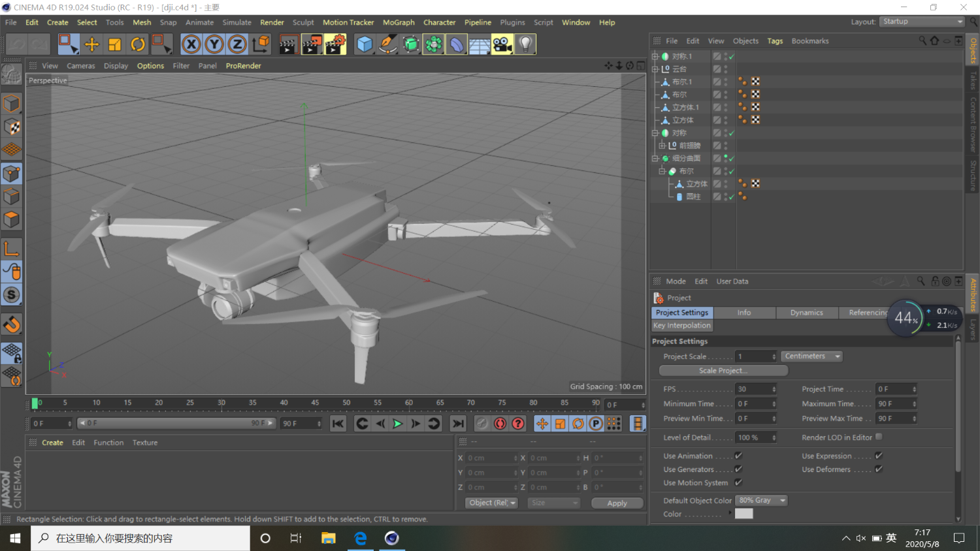This screenshot has width=980, height=551.
Task: Select the Live/Rectangle Selection tool in toolbar
Action: [68, 44]
